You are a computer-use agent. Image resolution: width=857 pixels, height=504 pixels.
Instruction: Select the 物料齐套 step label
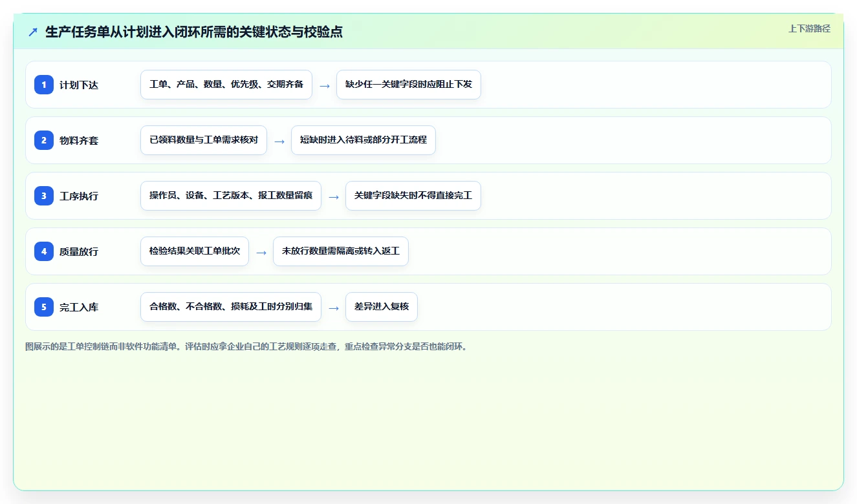(79, 140)
